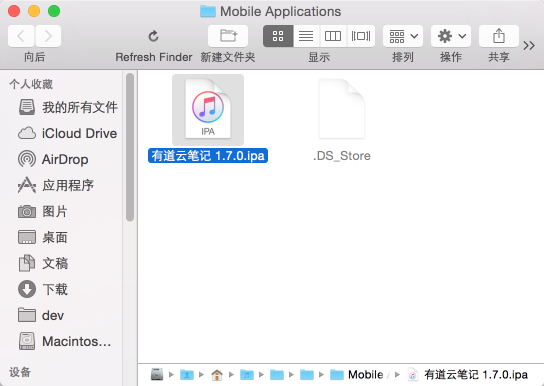Click the 共享 share button
The height and width of the screenshot is (386, 544).
499,36
